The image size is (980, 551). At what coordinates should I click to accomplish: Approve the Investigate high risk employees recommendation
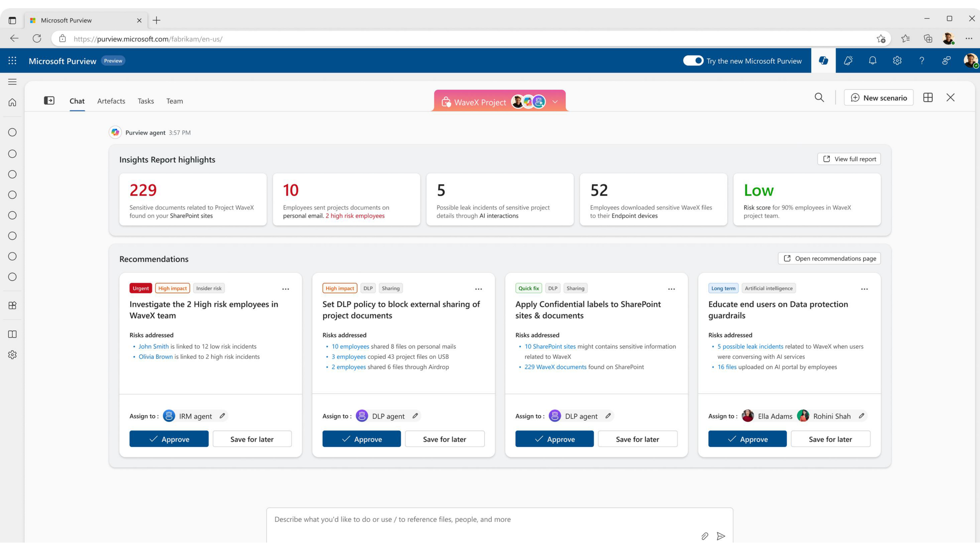click(169, 439)
